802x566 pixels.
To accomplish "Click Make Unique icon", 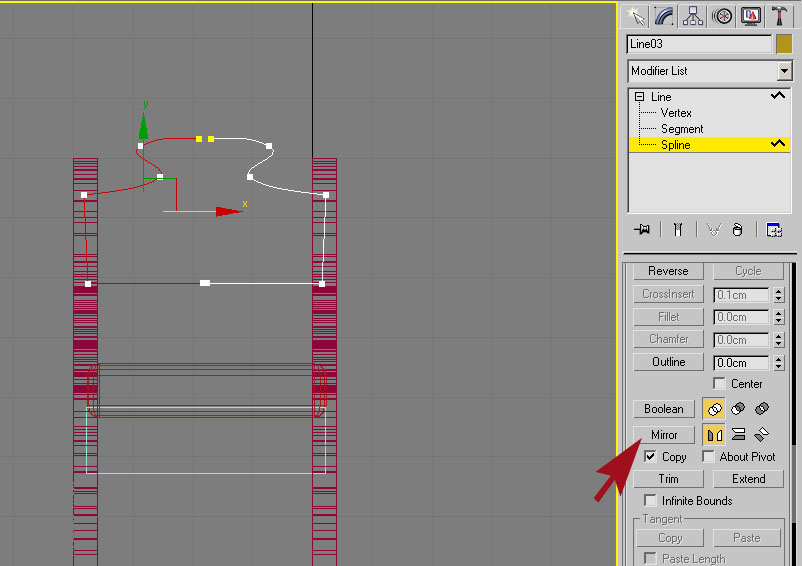I will pos(714,230).
